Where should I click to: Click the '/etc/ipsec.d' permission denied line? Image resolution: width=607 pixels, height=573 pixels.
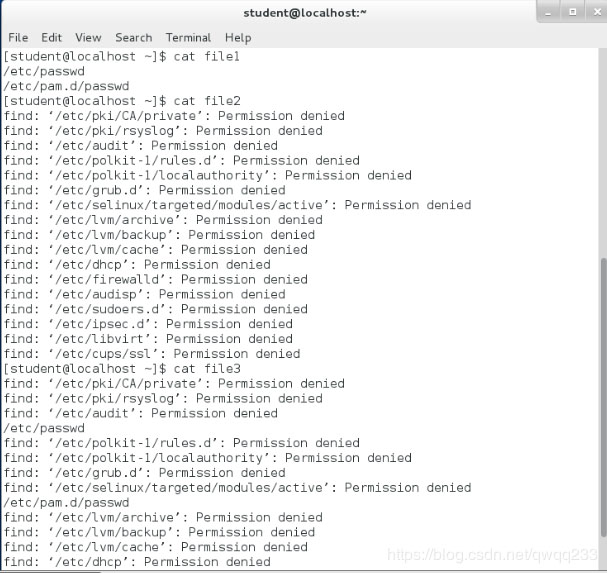(x=148, y=324)
